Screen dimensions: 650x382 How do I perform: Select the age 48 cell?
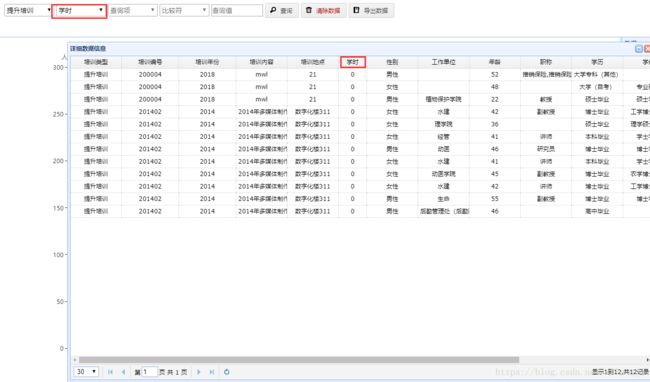[495, 87]
